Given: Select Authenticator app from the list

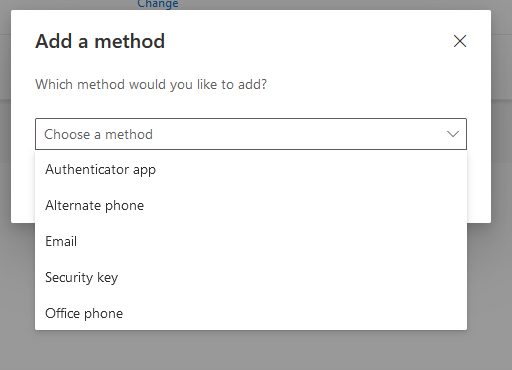Looking at the screenshot, I should point(251,169).
